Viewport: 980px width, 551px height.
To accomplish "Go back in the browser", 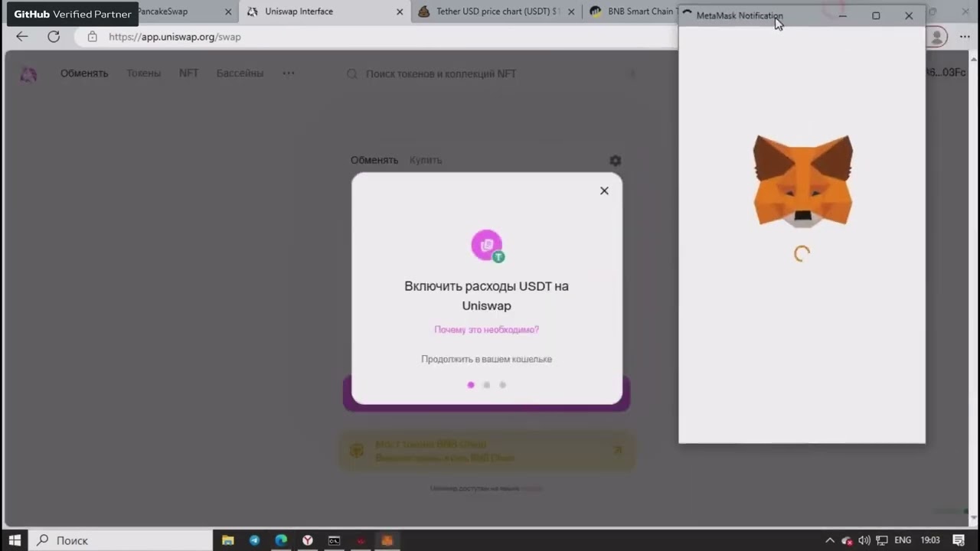I will (21, 36).
